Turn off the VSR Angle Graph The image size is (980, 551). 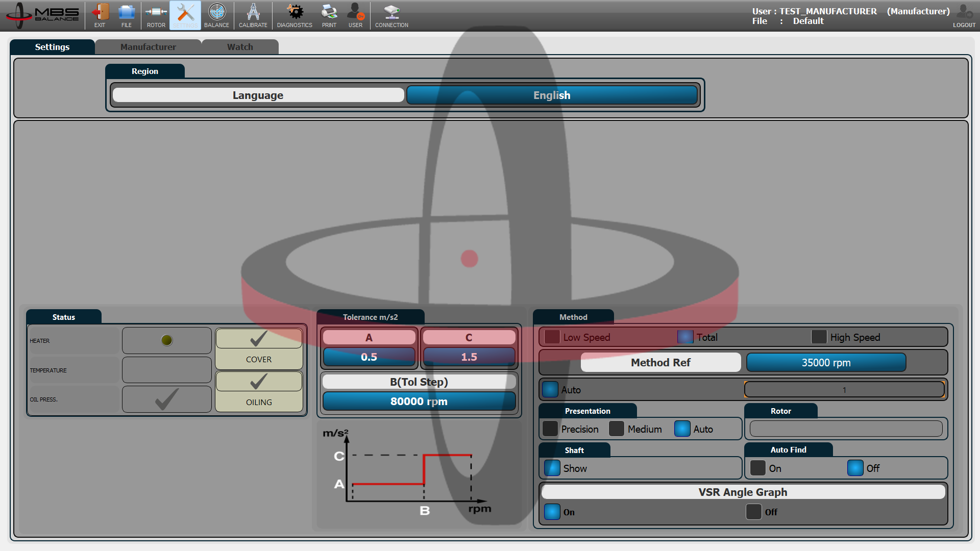point(753,512)
